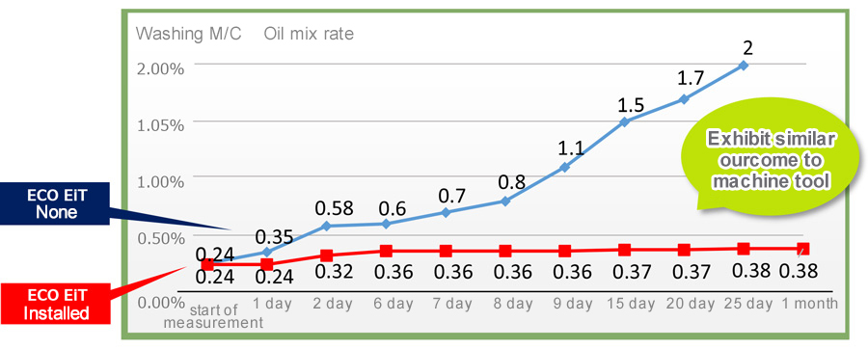Viewport: 868px width, 349px height.
Task: Select blue diamond marker at 7 day
Action: pos(446,212)
